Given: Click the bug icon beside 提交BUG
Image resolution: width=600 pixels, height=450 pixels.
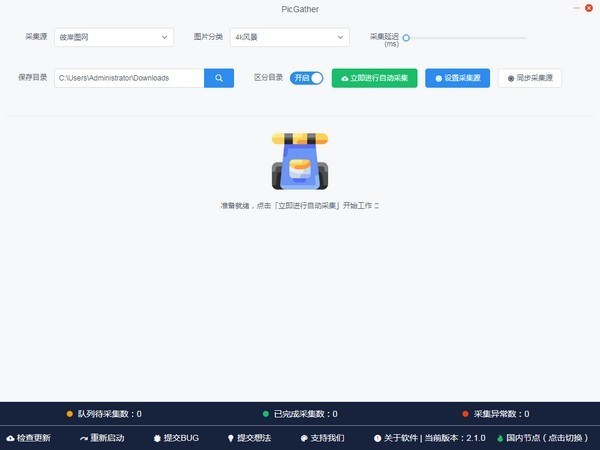Looking at the screenshot, I should coord(157,439).
